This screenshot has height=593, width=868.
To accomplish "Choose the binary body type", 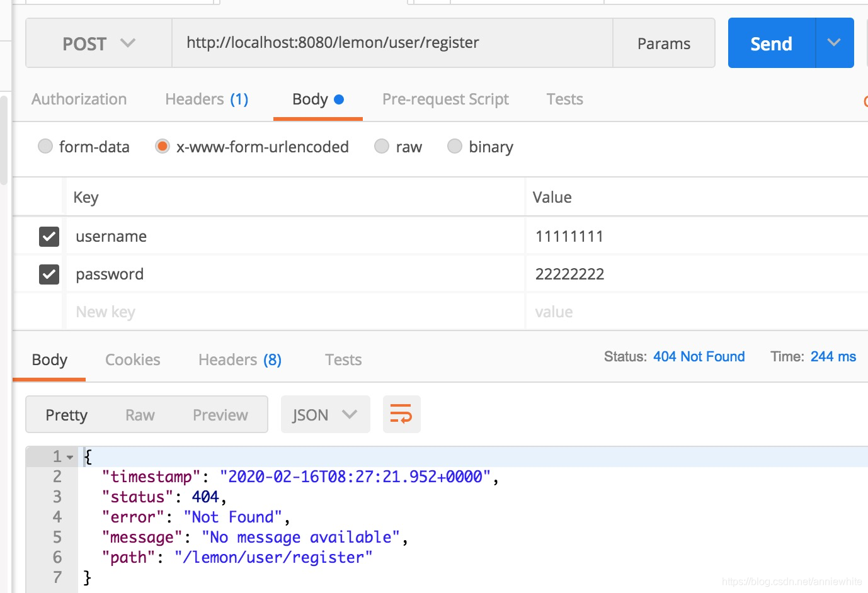I will (455, 146).
